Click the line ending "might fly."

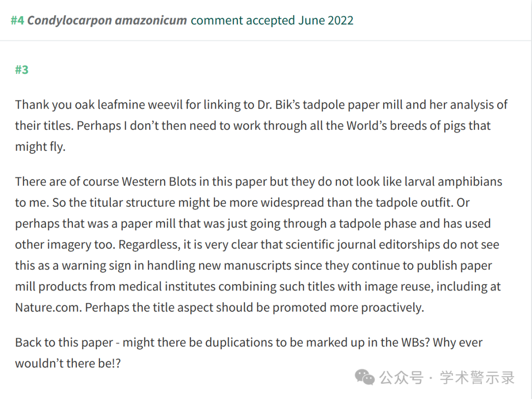tap(40, 146)
